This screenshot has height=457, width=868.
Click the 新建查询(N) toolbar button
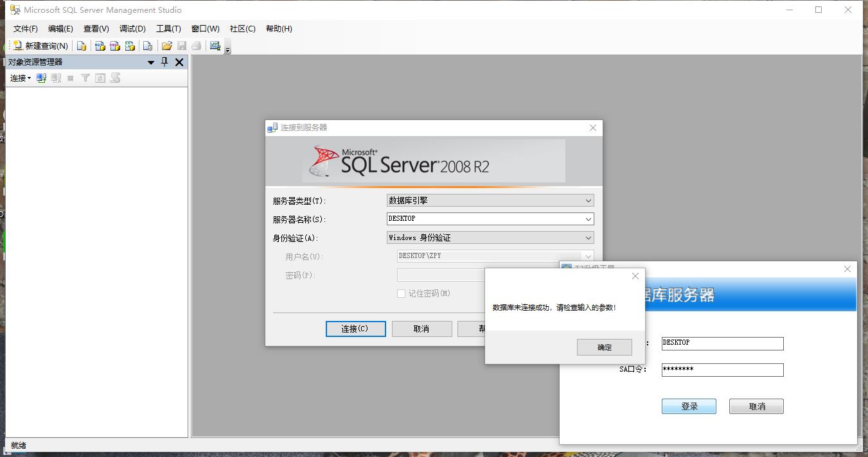click(40, 46)
